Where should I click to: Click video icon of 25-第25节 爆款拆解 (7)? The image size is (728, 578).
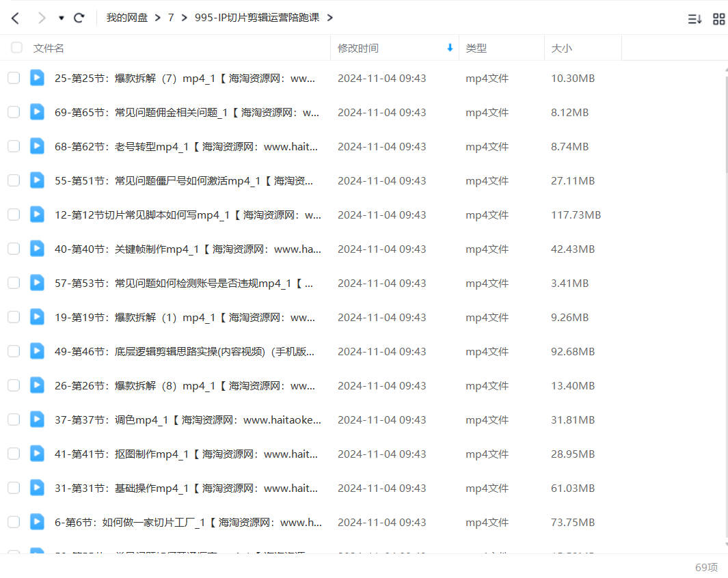37,78
